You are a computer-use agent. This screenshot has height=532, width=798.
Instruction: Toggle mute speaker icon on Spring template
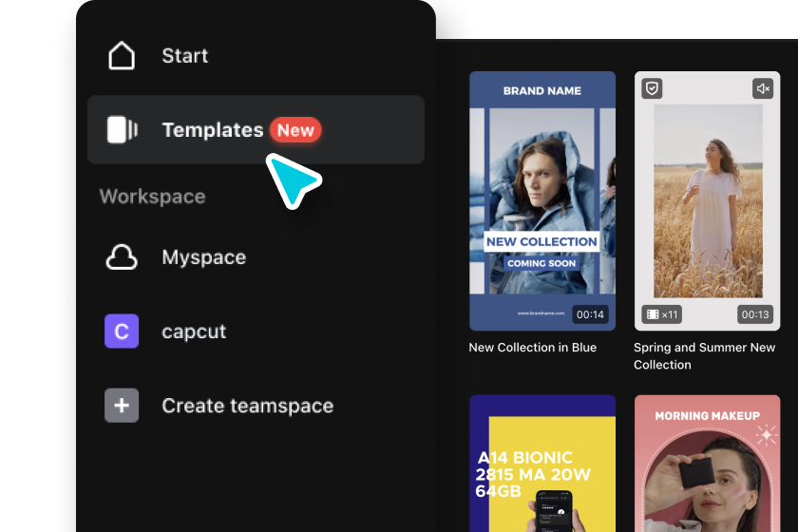coord(763,88)
